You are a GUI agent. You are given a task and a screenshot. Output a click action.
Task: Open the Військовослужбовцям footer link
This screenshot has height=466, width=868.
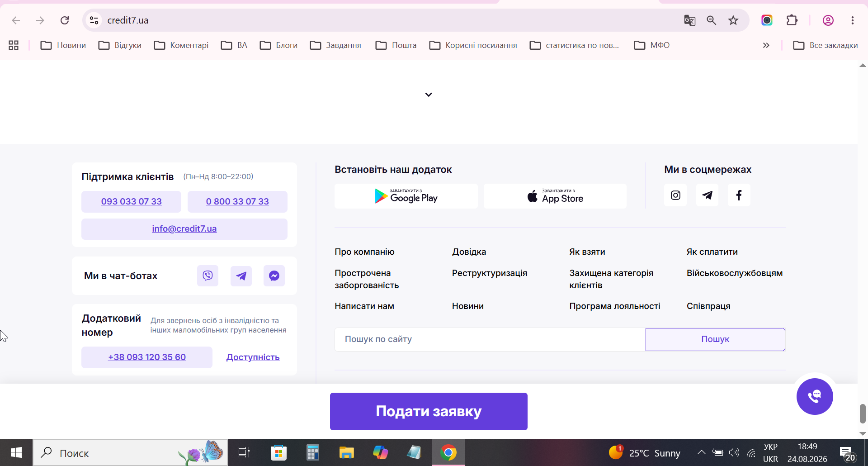[735, 273]
